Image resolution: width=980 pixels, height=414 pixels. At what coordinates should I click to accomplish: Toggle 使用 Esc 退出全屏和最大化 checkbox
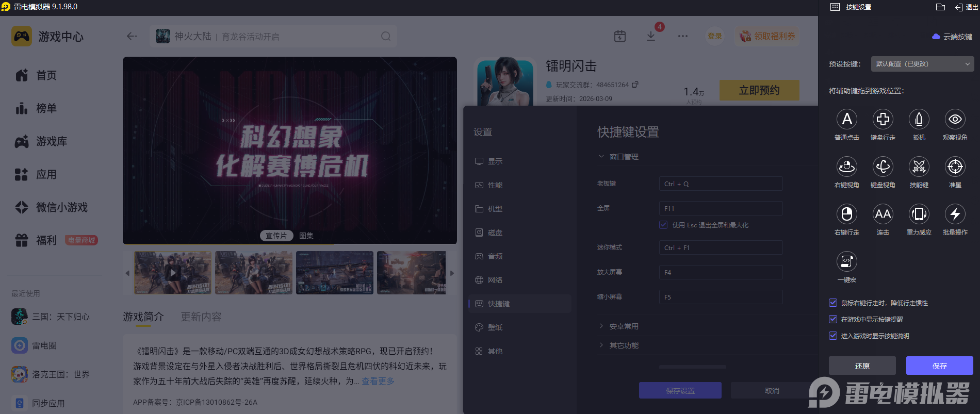[663, 225]
